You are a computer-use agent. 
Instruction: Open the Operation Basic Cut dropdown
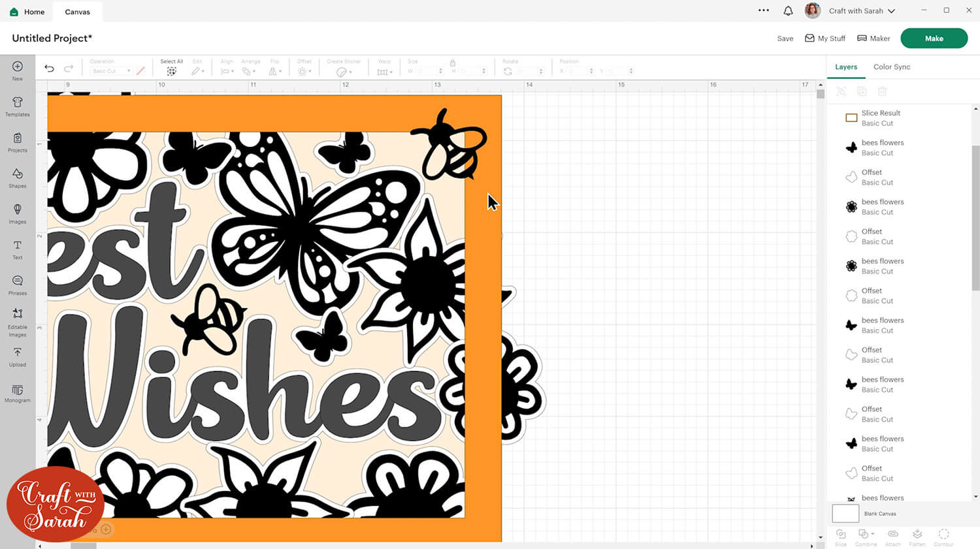[111, 71]
